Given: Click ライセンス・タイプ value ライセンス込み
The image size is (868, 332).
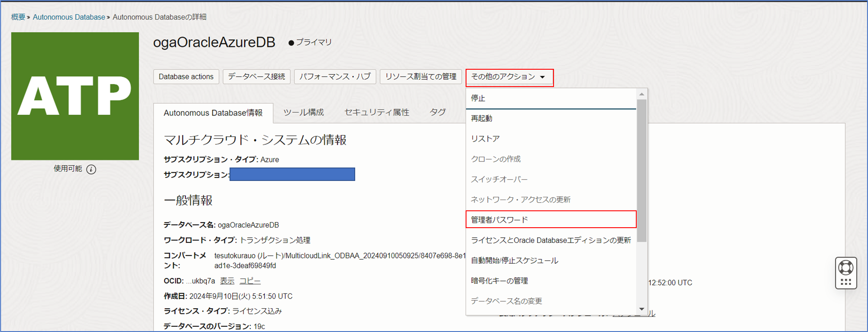Looking at the screenshot, I should click(257, 311).
